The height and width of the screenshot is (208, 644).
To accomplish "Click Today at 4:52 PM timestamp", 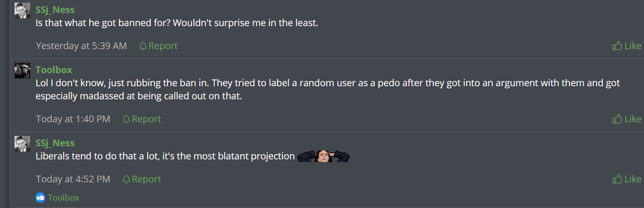I will (73, 179).
